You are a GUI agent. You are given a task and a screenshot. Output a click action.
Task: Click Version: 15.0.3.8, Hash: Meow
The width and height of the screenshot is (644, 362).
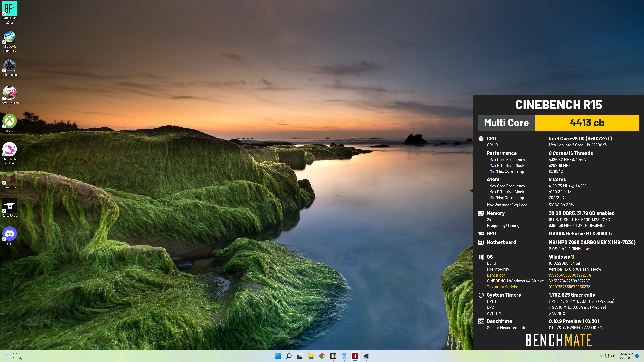pos(575,269)
